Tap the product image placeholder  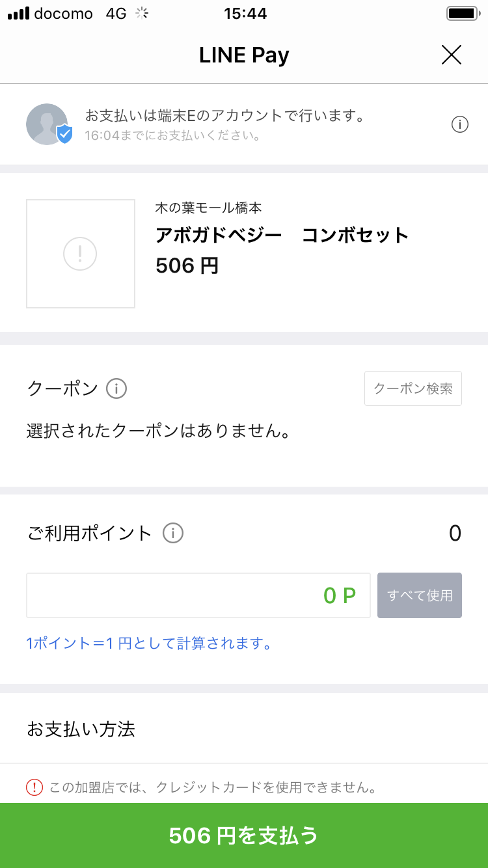(81, 253)
